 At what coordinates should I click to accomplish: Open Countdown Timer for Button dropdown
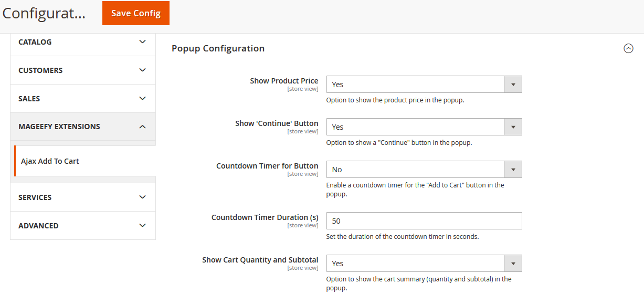tap(424, 170)
